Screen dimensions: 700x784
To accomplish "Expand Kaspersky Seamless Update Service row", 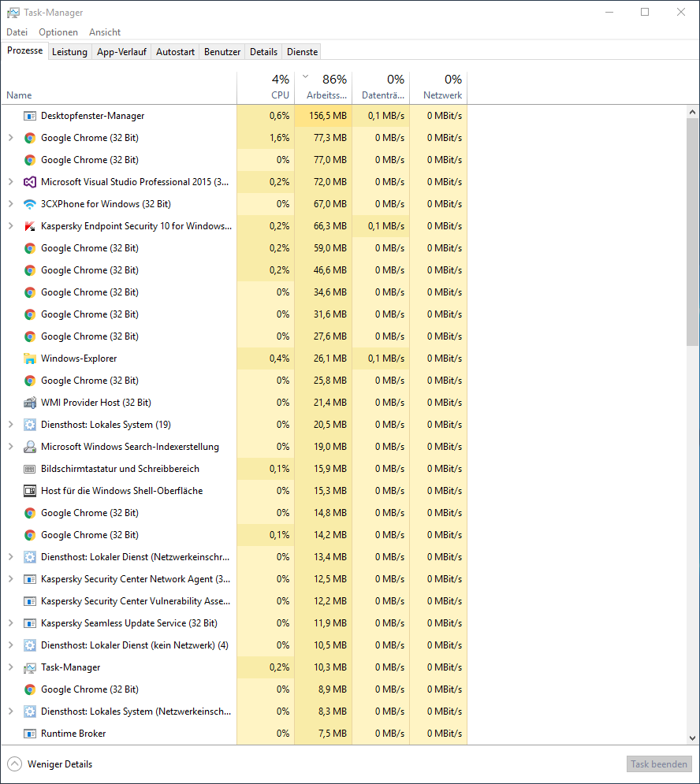I will (x=10, y=622).
